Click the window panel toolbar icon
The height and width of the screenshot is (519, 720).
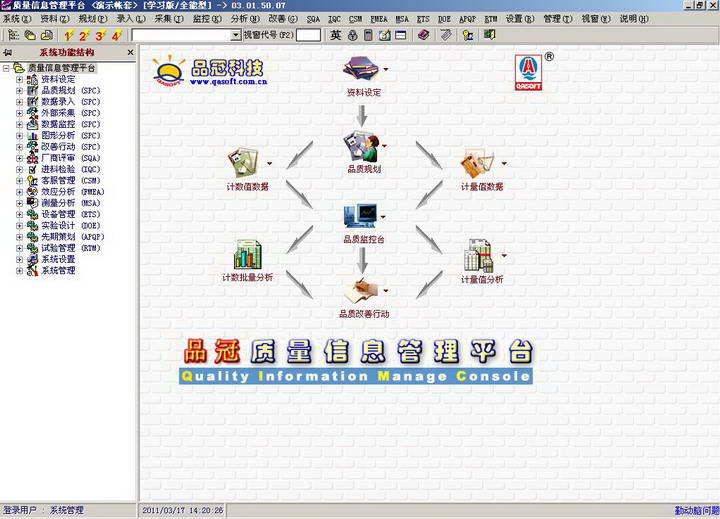tap(400, 35)
